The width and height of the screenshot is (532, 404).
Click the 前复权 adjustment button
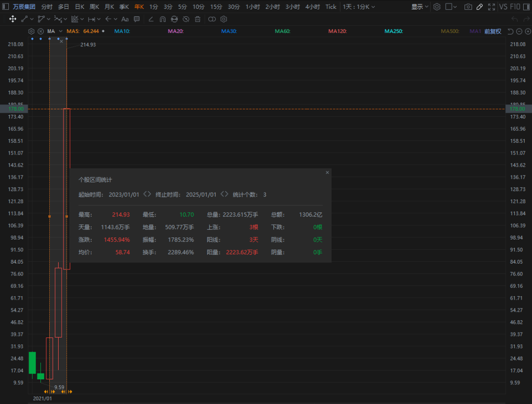[x=493, y=32]
